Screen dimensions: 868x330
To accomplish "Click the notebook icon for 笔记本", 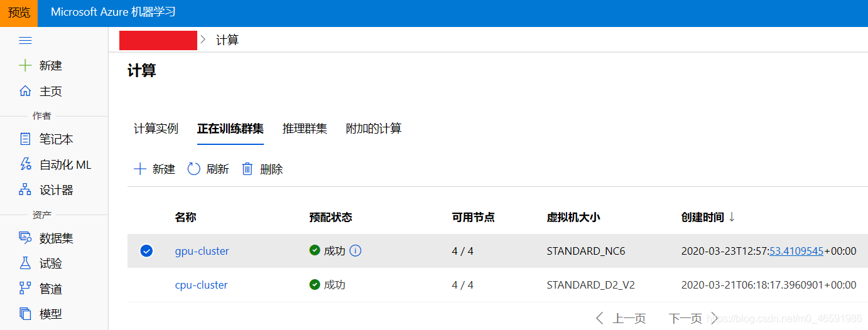I will pos(25,139).
